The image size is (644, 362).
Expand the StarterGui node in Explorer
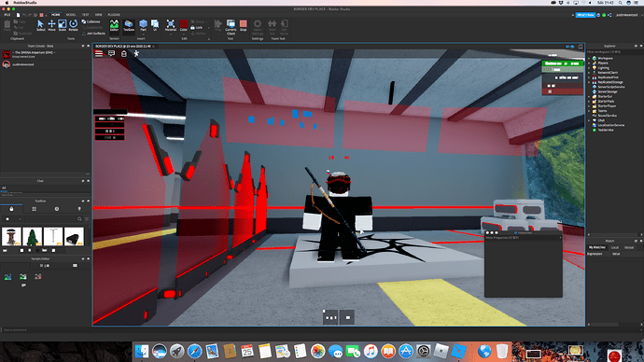589,96
